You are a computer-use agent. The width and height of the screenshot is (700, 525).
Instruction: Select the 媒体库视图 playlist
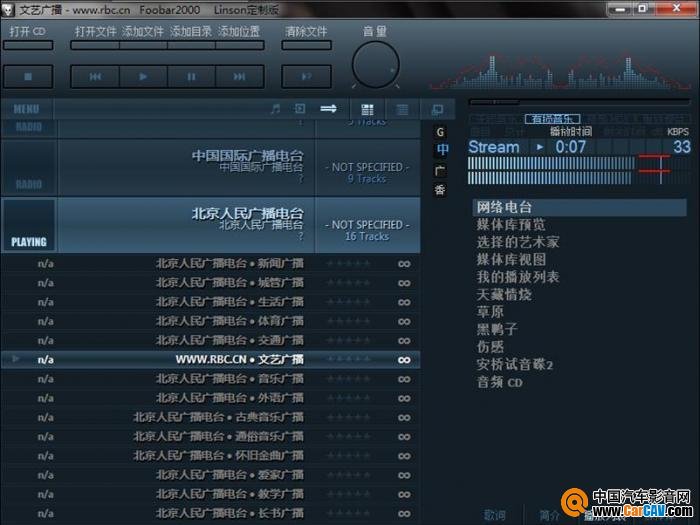[511, 259]
